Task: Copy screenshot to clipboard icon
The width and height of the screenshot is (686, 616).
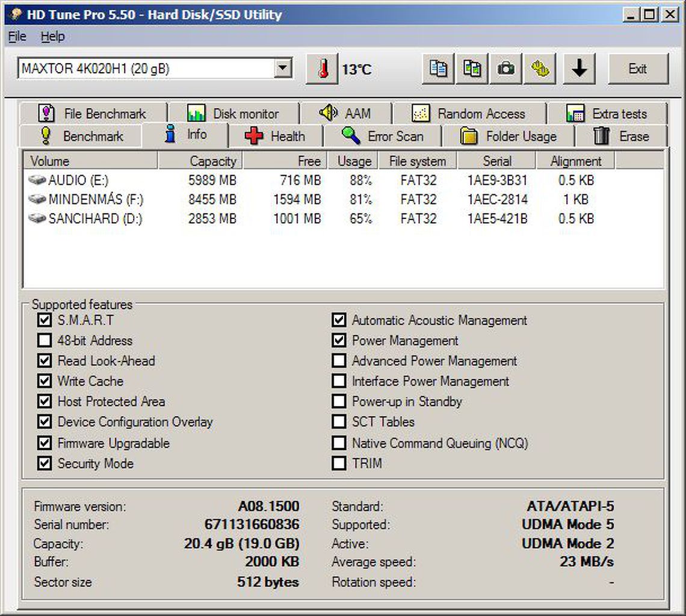Action: (472, 69)
